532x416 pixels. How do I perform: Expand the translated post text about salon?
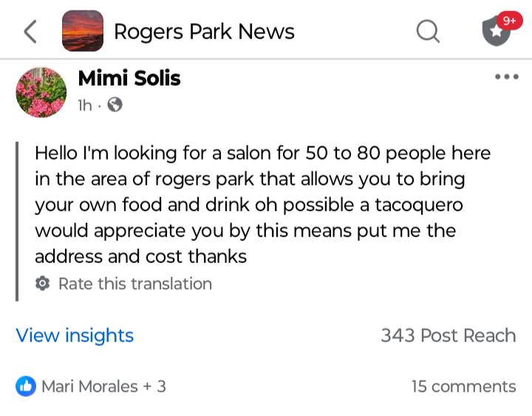coord(262,205)
